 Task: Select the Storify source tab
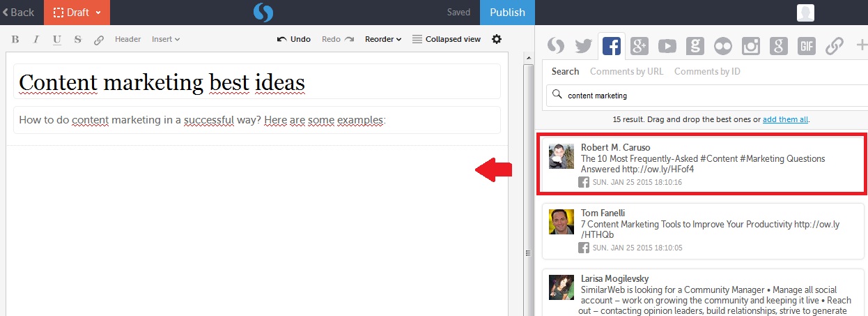tap(555, 46)
